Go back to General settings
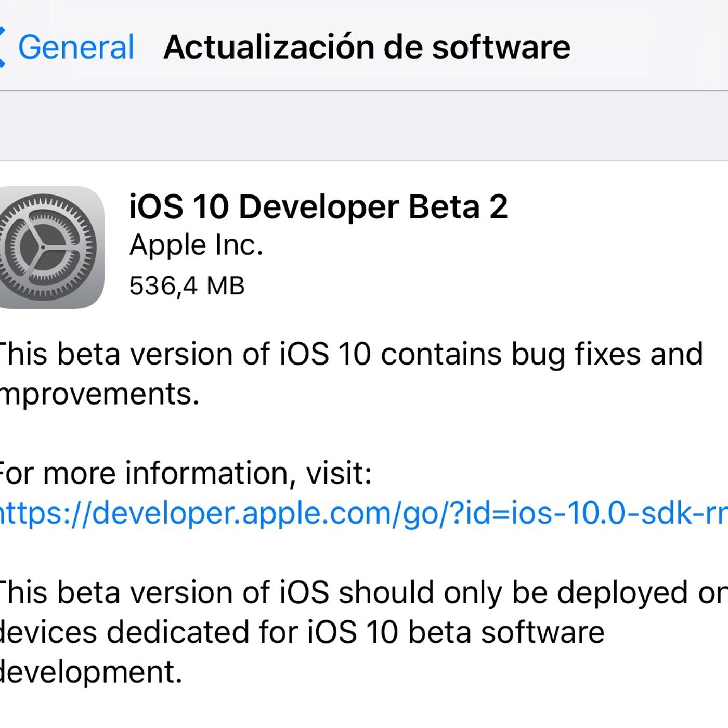Viewport: 728px width, 728px height. click(76, 47)
